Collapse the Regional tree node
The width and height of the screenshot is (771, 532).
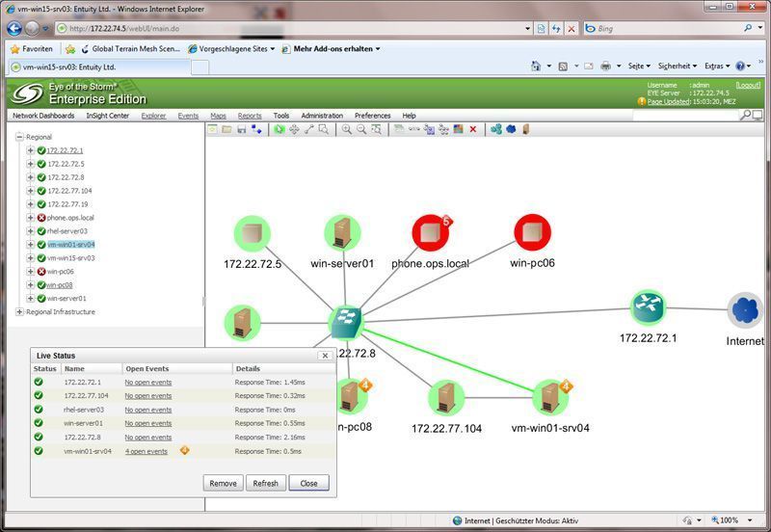pyautogui.click(x=19, y=137)
